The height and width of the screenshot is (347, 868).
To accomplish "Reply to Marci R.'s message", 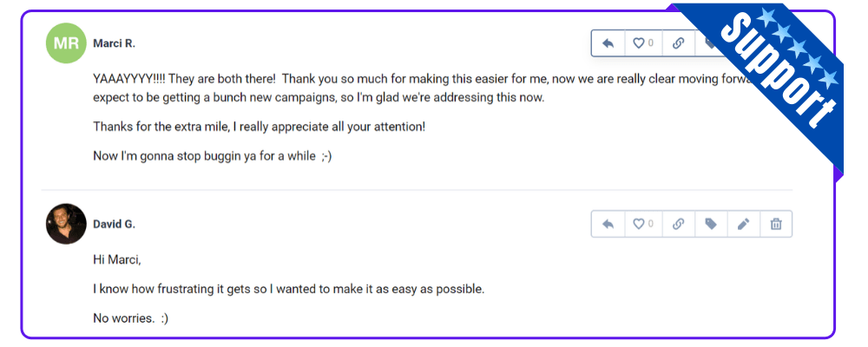I will coord(608,43).
